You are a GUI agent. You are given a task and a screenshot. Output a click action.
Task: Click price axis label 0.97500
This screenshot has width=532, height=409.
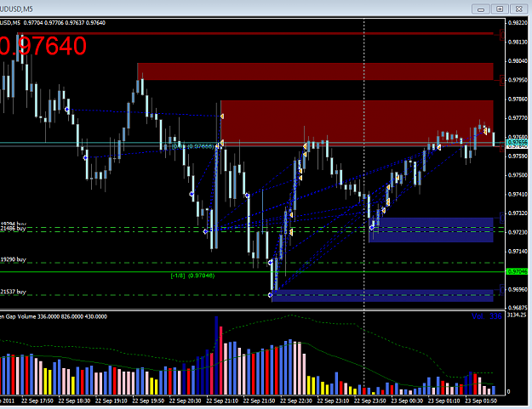point(518,175)
